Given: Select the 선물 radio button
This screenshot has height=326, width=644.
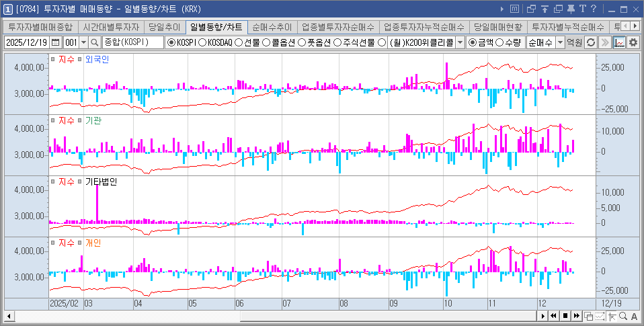Looking at the screenshot, I should pyautogui.click(x=239, y=43).
